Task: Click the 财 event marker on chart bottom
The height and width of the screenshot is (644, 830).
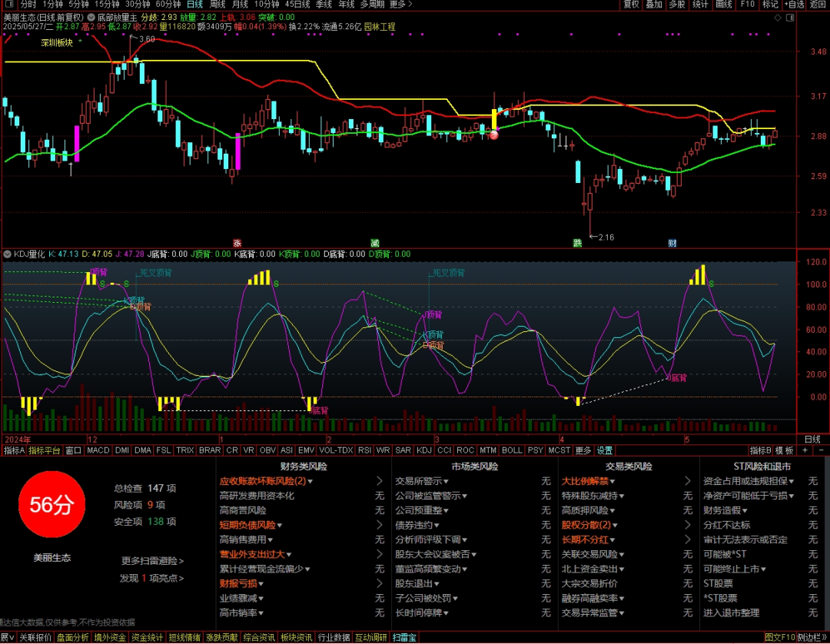Action: [672, 244]
